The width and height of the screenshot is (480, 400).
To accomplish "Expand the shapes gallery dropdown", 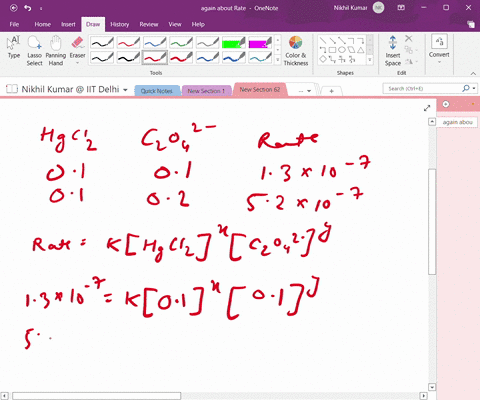I will [370, 60].
